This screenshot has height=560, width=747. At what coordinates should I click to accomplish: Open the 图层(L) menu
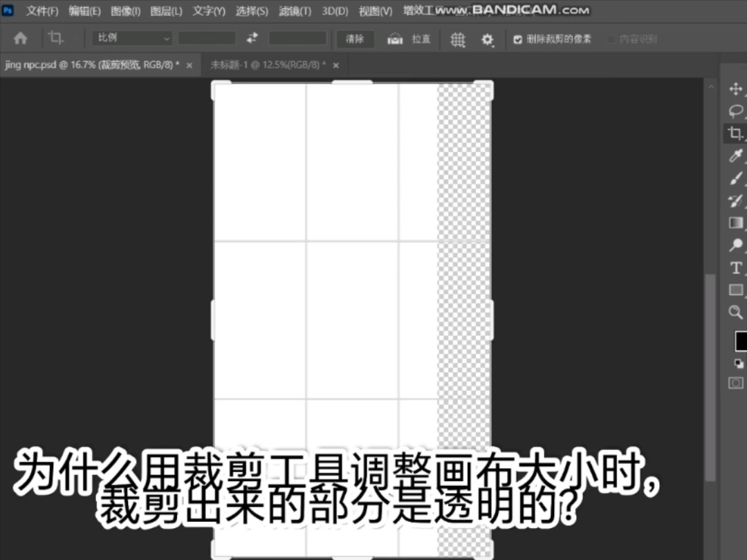[x=166, y=11]
